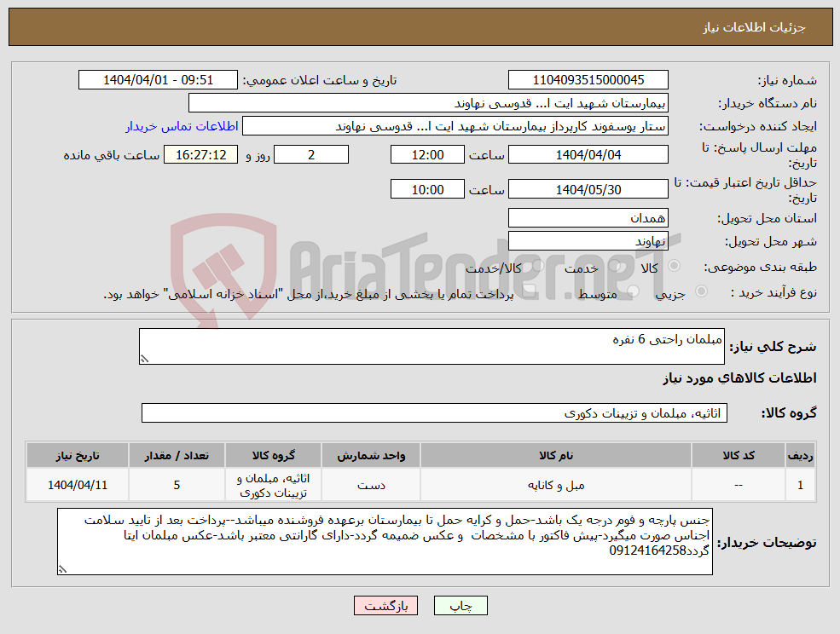Click the چاپ (print) button
Viewport: 840px width, 634px height.
coord(461,606)
